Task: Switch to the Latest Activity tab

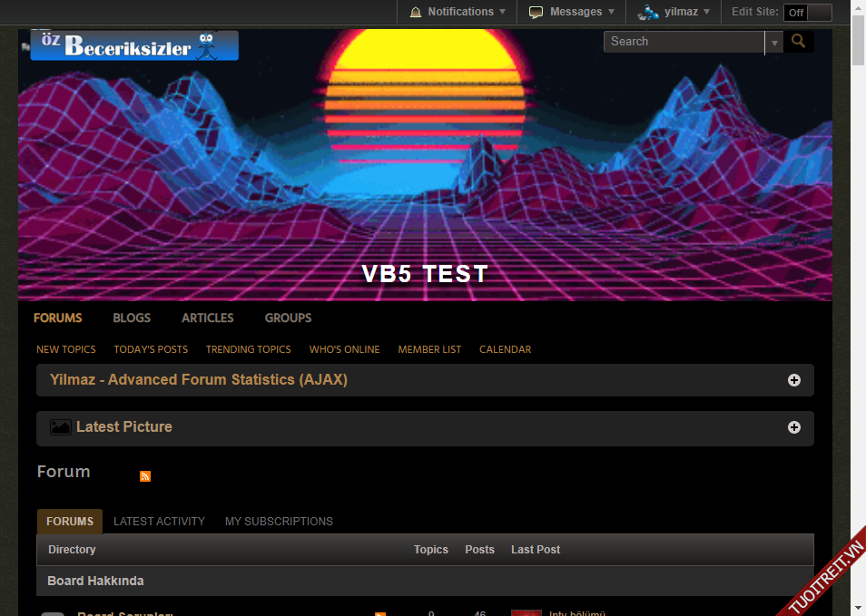Action: point(159,522)
